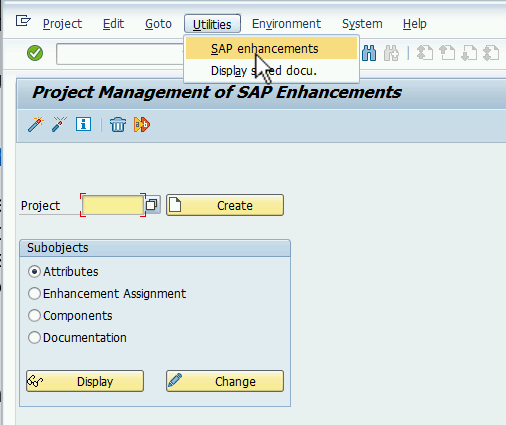
Task: Click the Display button
Action: (x=85, y=381)
